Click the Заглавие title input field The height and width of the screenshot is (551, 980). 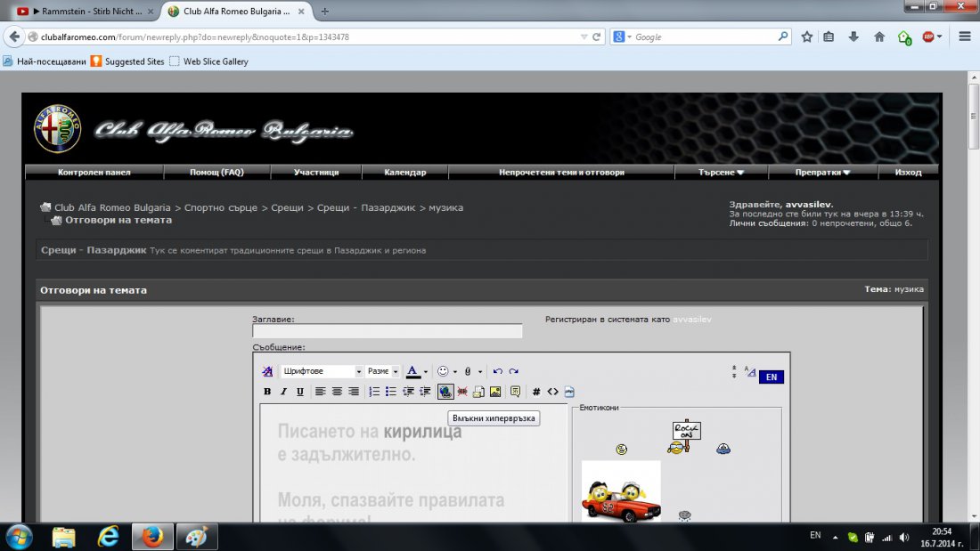(387, 331)
